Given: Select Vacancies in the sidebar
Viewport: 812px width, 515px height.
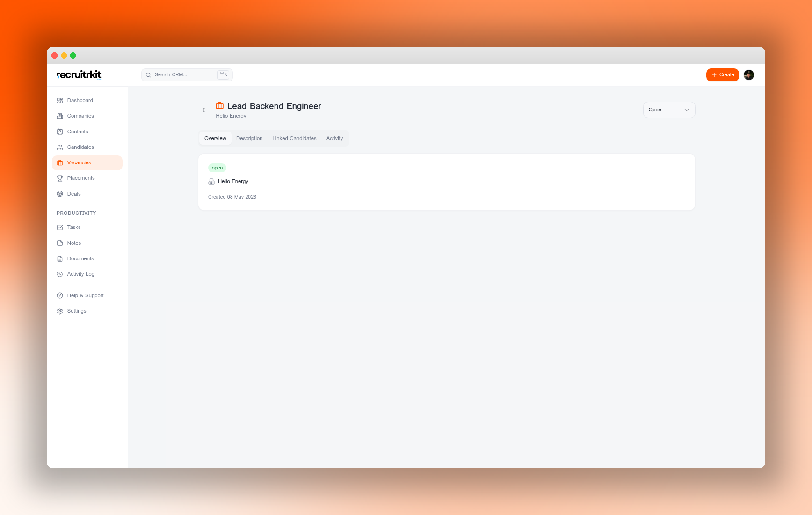Looking at the screenshot, I should click(x=87, y=163).
